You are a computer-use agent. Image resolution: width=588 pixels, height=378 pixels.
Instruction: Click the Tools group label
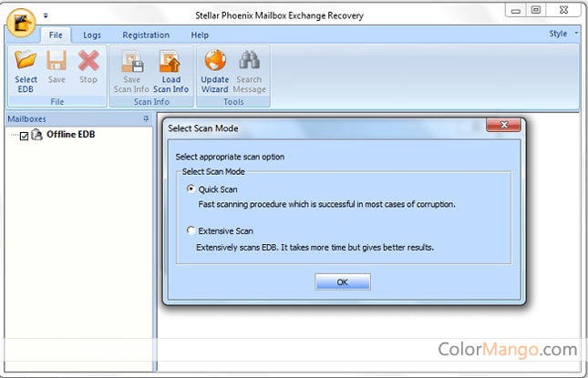click(x=233, y=101)
